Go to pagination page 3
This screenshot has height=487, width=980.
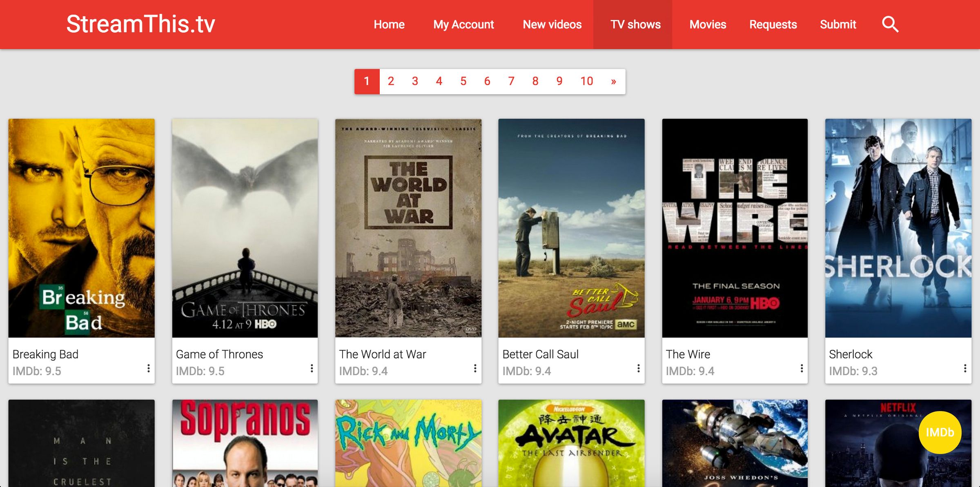415,81
